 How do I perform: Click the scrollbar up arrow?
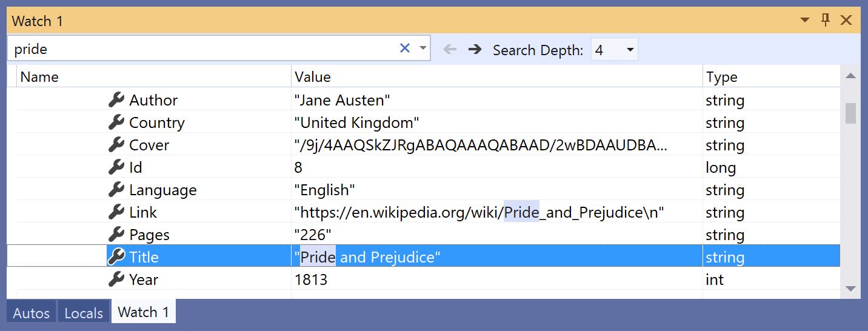click(850, 76)
